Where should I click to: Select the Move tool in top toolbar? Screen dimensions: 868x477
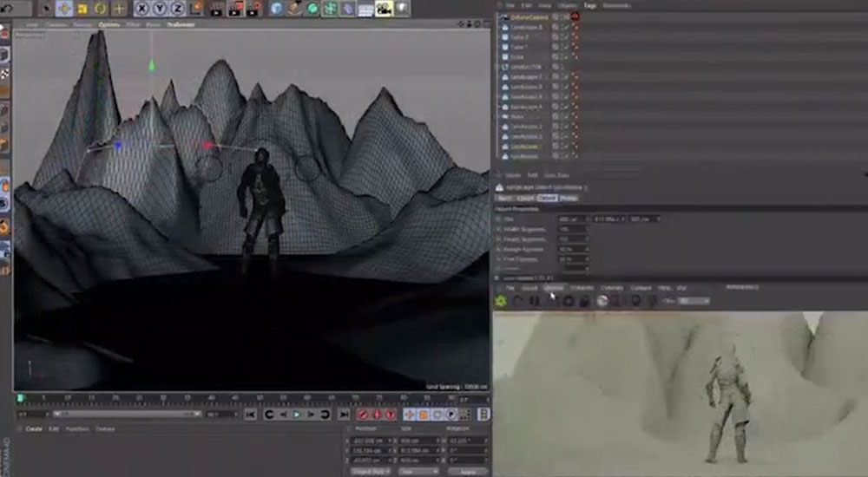tap(64, 9)
